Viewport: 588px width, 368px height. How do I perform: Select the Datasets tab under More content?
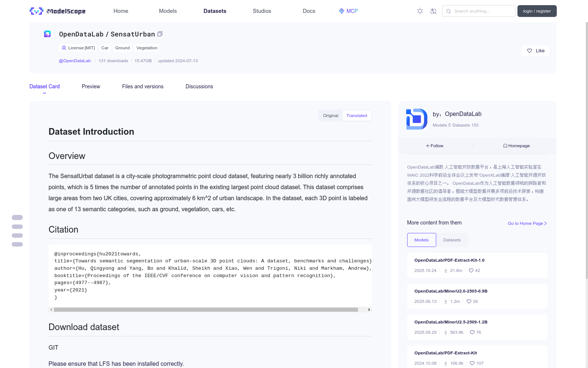tap(452, 240)
